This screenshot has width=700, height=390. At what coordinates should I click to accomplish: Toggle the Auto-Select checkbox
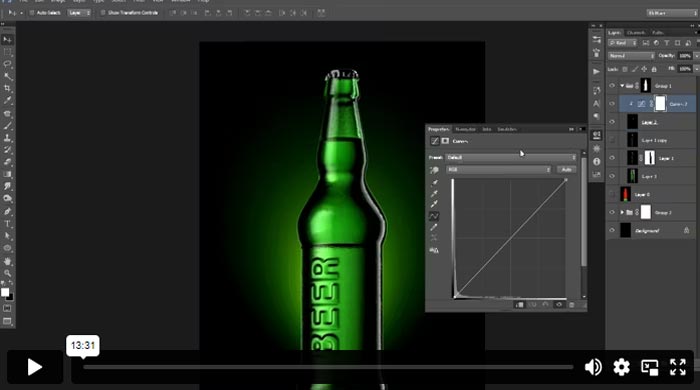coord(32,13)
